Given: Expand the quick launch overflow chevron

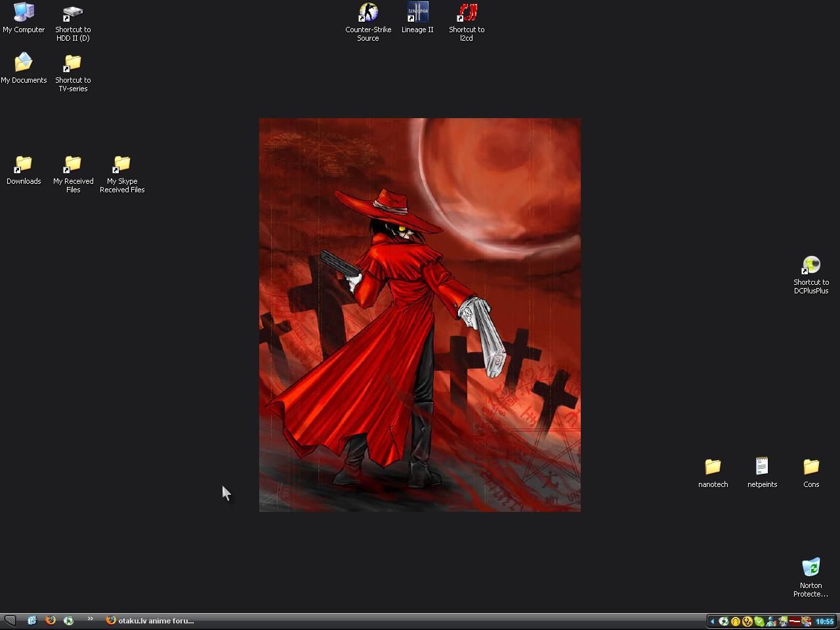Looking at the screenshot, I should [91, 619].
